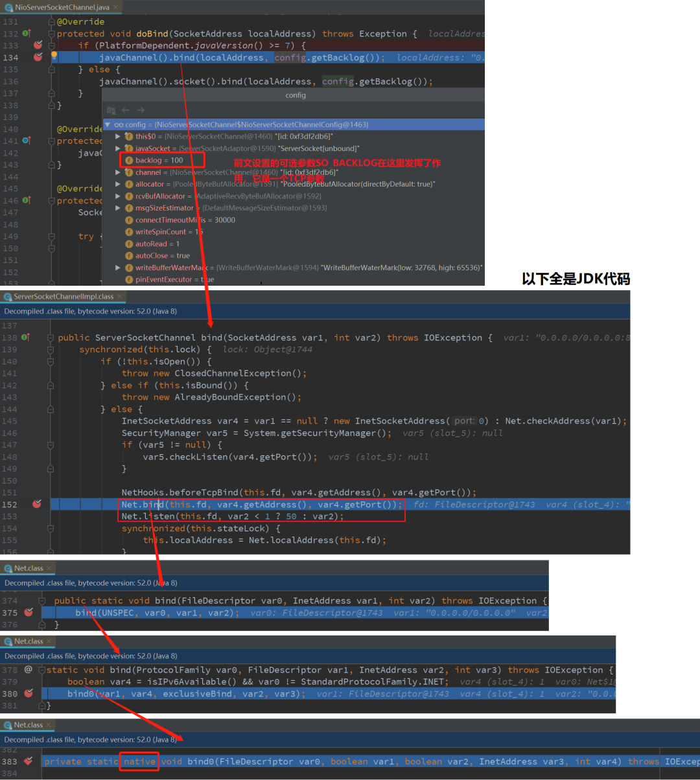Select the autoRead = 1 row

point(293,244)
